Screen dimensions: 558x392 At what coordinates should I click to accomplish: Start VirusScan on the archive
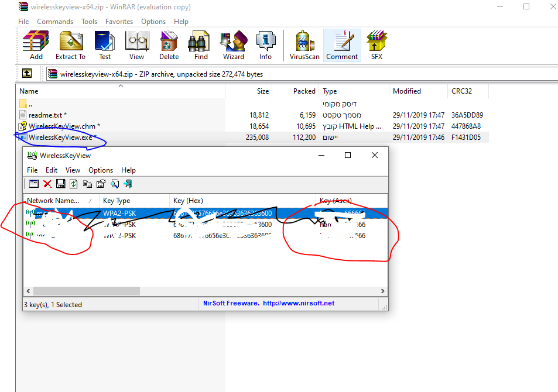(x=304, y=46)
